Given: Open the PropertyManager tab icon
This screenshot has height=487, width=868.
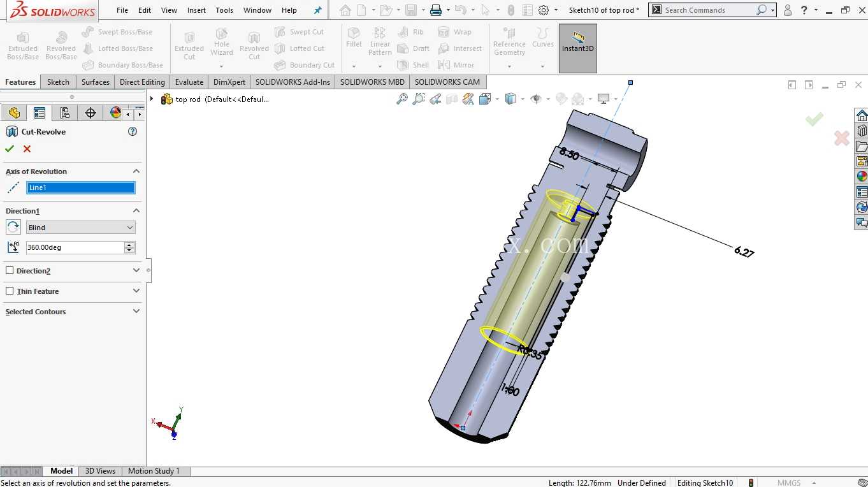Looking at the screenshot, I should click(x=40, y=113).
